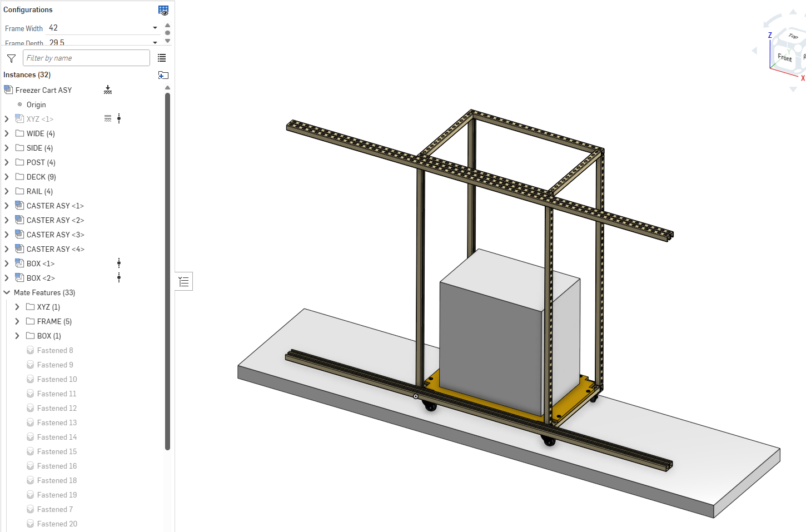
Task: Click the Fastened 12 mate icon
Action: [x=31, y=408]
